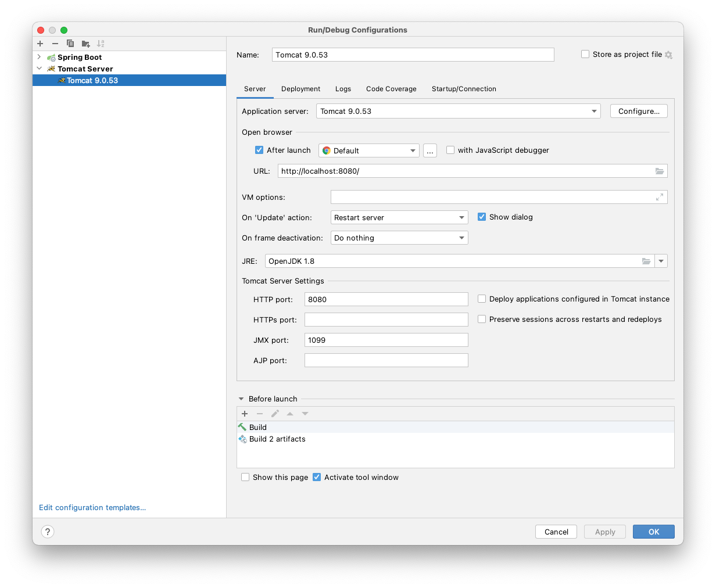
Task: Click the Chrome browser icon in Default combo
Action: (327, 150)
